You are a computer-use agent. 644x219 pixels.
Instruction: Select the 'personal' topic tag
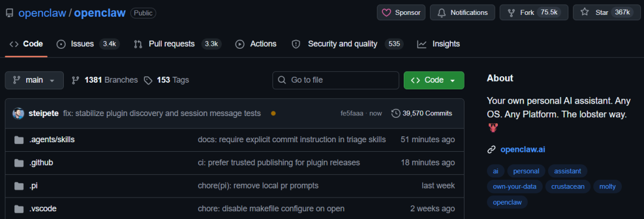point(526,171)
